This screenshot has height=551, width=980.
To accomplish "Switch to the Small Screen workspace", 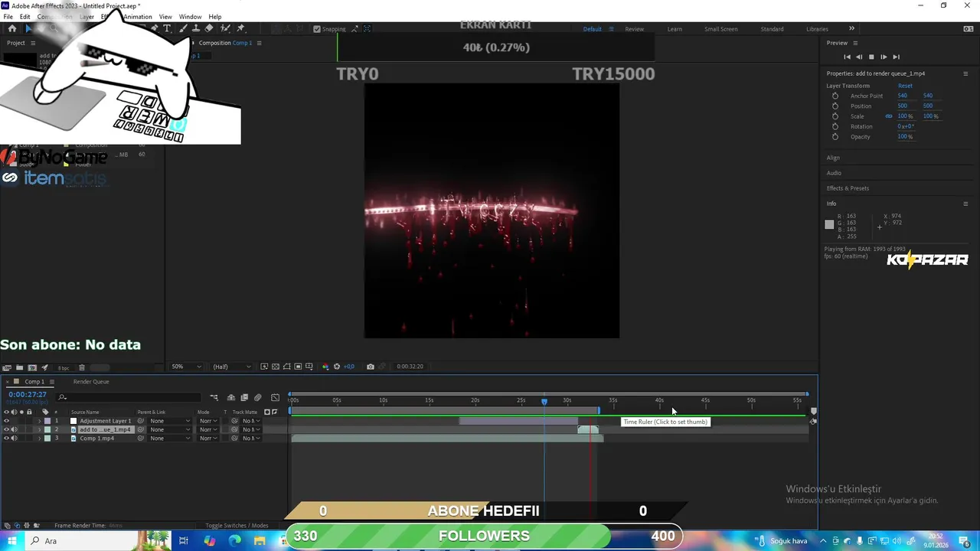I will point(721,29).
